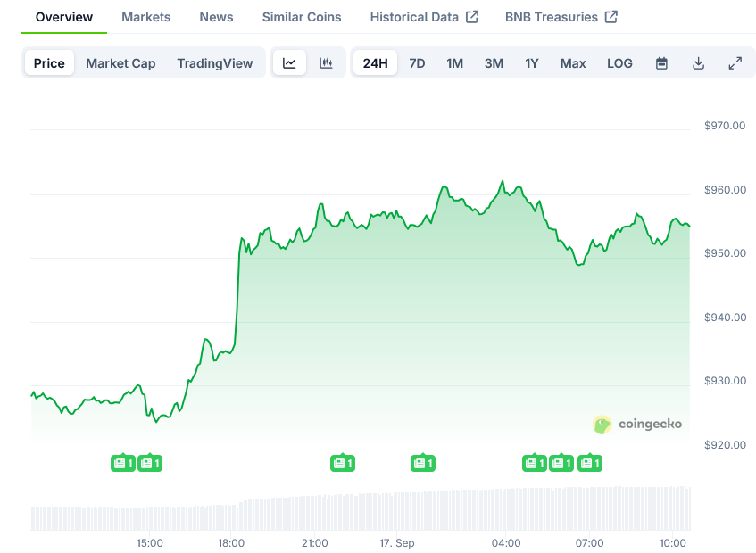Click the $950.00 axis label
Screen dimensions: 756x553
725,253
